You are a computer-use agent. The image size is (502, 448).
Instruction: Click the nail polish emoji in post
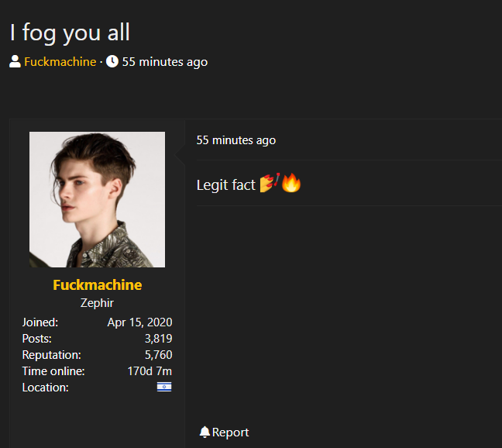(270, 183)
